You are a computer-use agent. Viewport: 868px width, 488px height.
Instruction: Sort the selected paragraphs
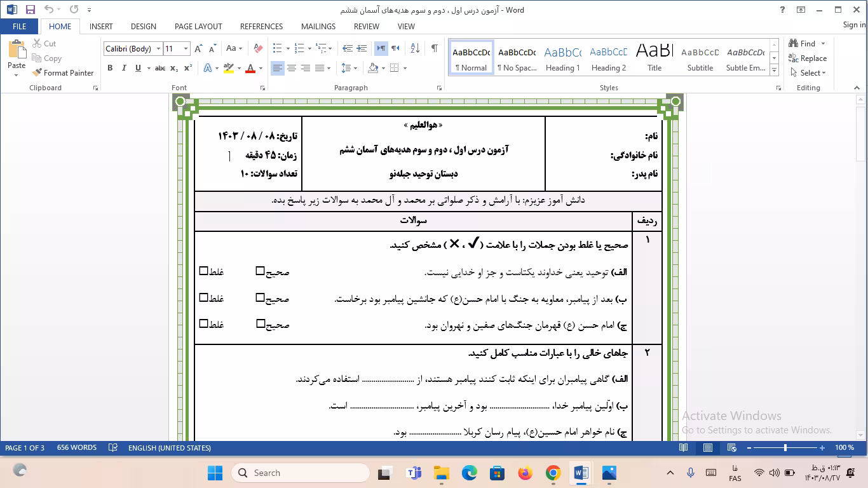(415, 49)
